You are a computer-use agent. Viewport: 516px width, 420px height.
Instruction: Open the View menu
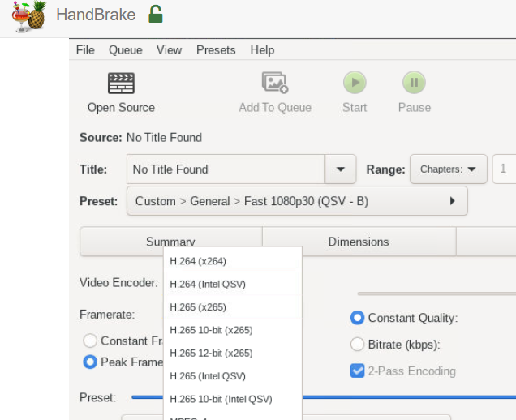169,50
